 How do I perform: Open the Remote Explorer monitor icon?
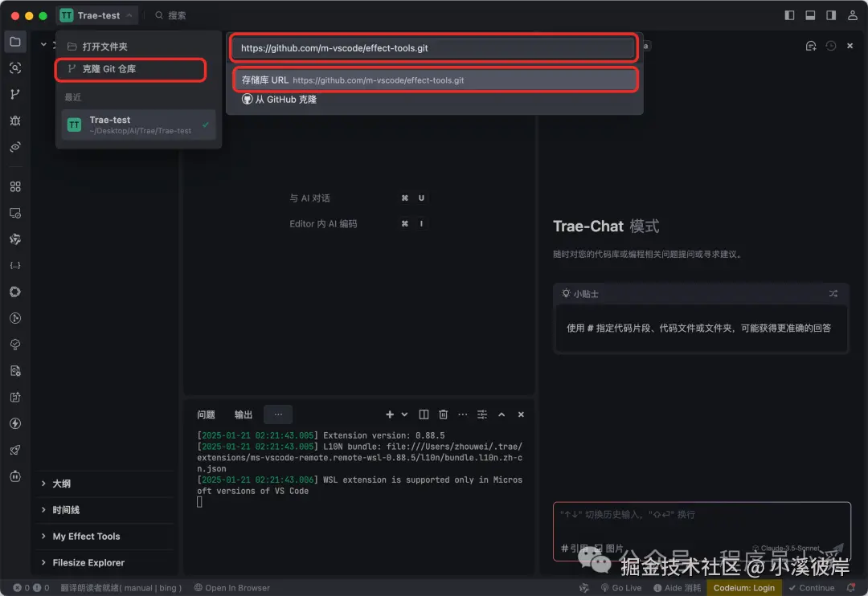point(15,213)
